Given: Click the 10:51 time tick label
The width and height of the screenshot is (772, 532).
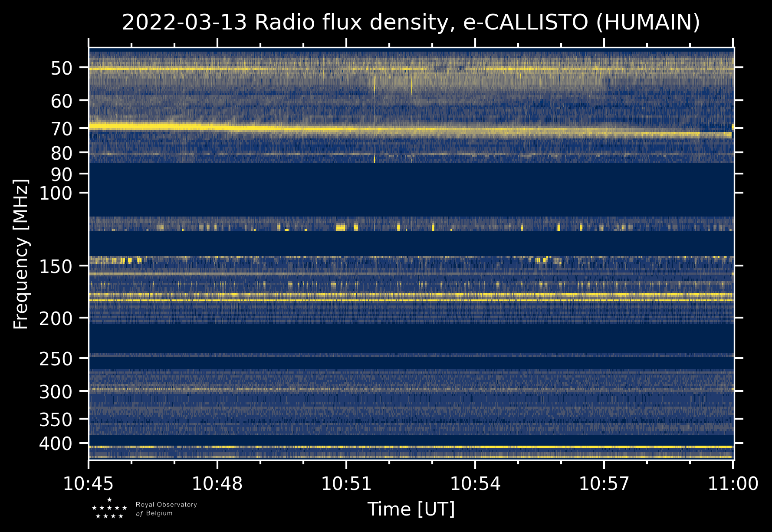Looking at the screenshot, I should tap(346, 483).
